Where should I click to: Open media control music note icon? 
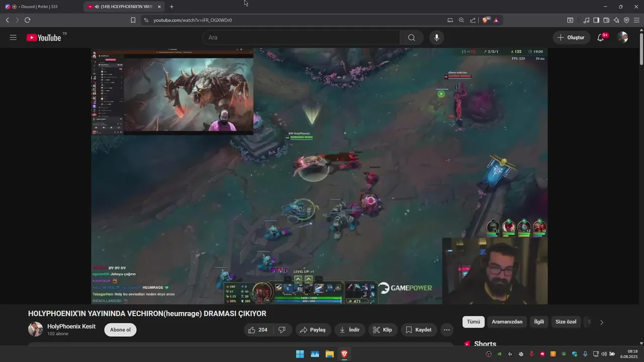[586, 20]
